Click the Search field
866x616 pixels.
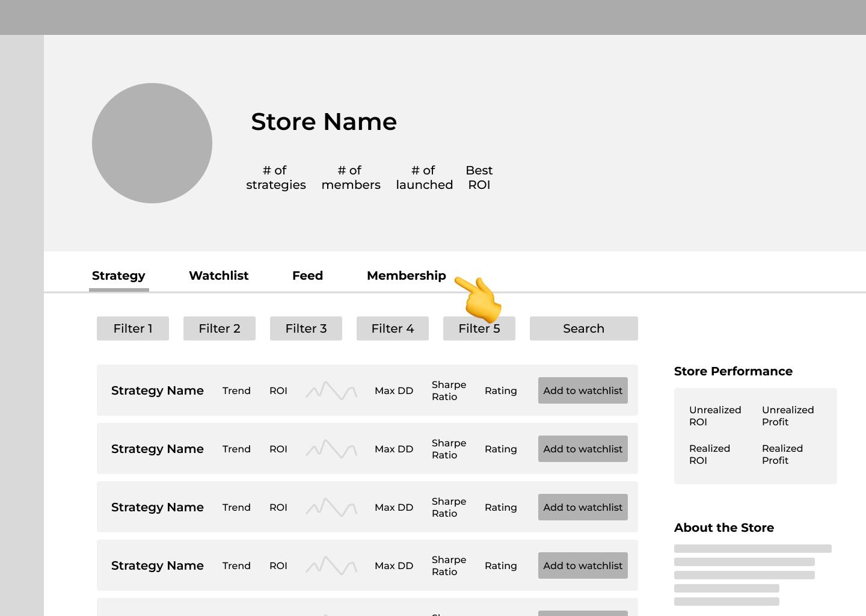[583, 328]
